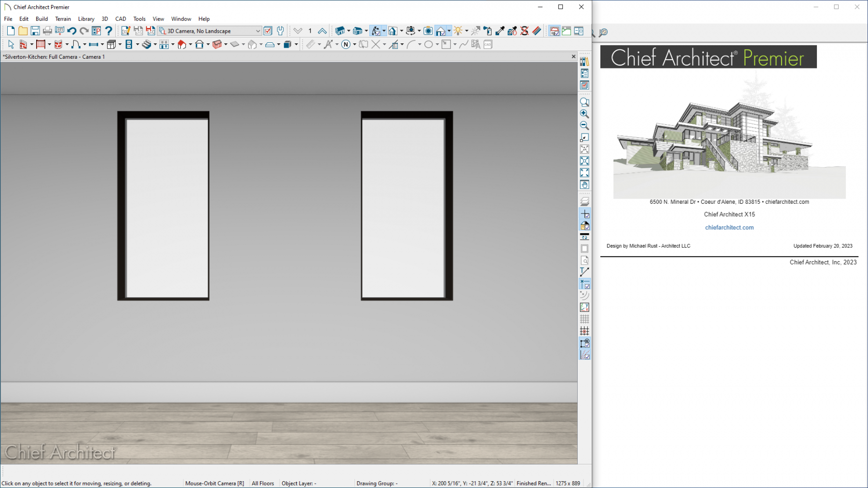Expand the lighting bulb tool dropdown arrow
The height and width of the screenshot is (488, 868).
coord(466,31)
